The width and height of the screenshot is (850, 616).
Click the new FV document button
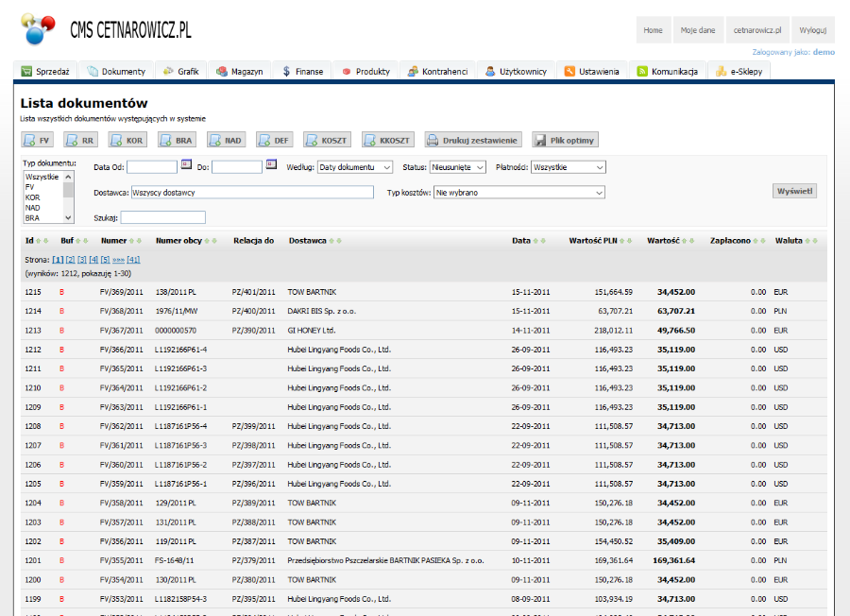[x=38, y=140]
